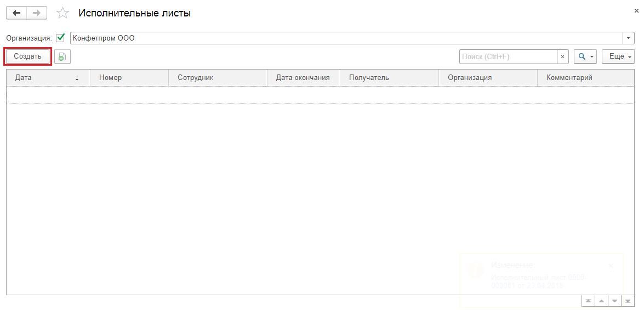Move down one row in list
644x310 pixels.
[x=615, y=301]
